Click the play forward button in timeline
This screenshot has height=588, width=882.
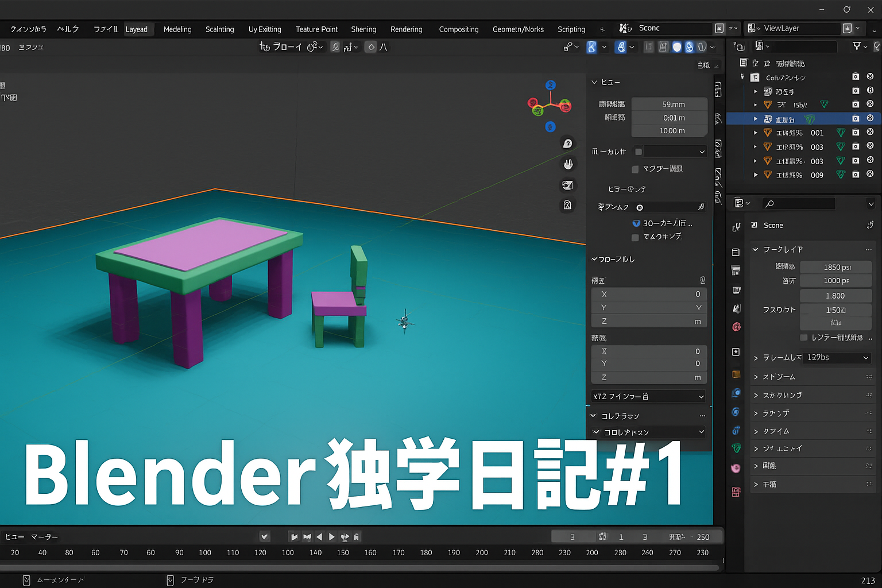pyautogui.click(x=331, y=537)
